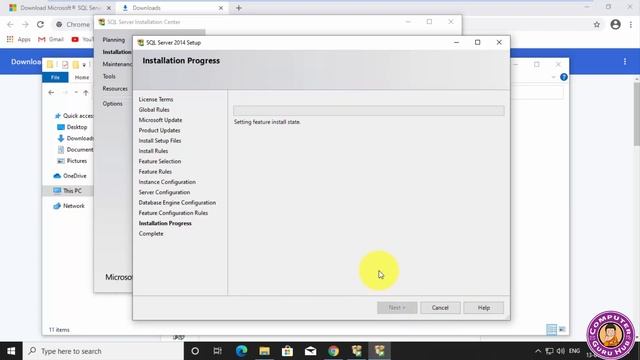Open the File tab in File Explorer
Screen dimensions: 640x360
(55, 77)
